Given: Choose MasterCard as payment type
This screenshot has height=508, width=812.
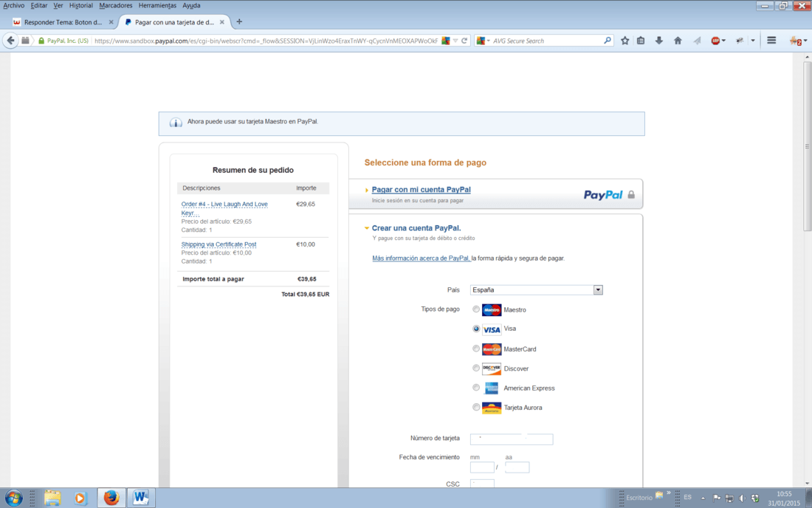Looking at the screenshot, I should click(476, 349).
